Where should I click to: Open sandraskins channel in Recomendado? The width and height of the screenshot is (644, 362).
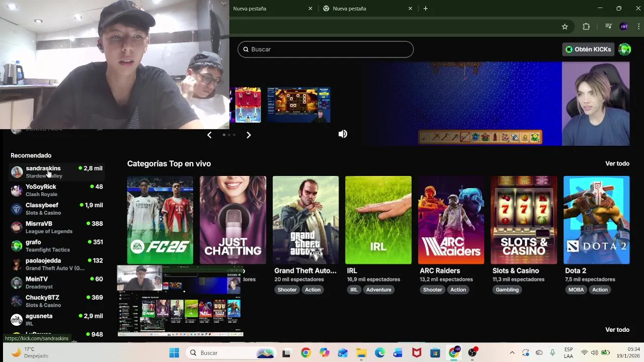(56, 172)
